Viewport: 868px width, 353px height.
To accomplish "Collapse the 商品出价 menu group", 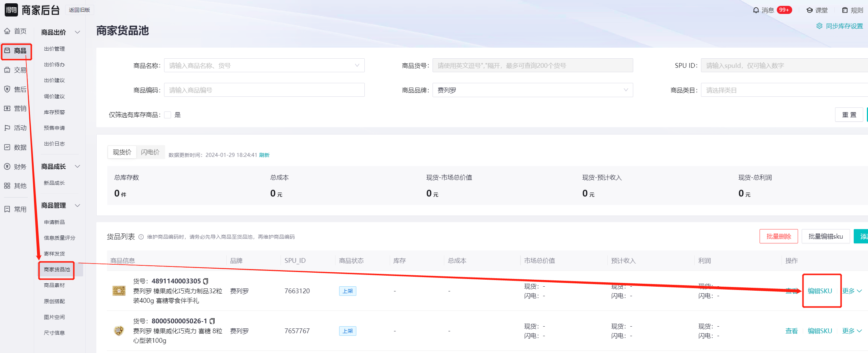I will click(78, 32).
